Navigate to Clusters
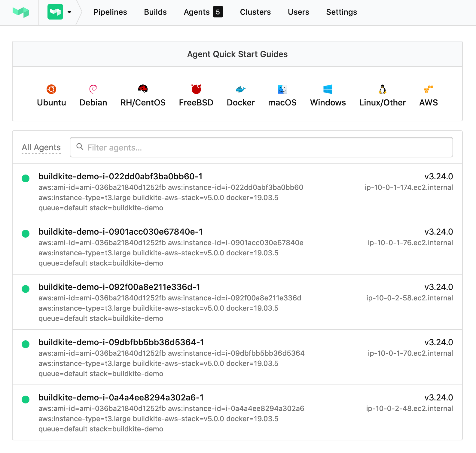The height and width of the screenshot is (453, 476). tap(255, 12)
